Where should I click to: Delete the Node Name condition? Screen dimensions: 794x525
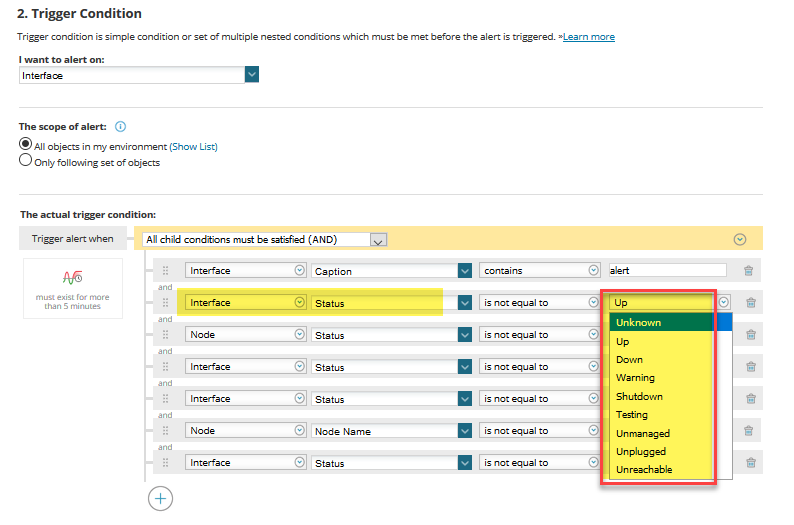[x=748, y=431]
